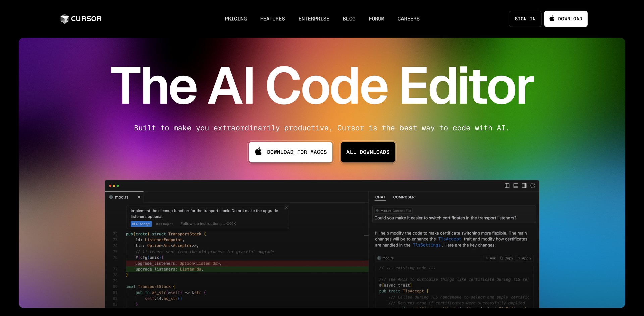Click the mod.rs Current File chip
Viewport: 644px width, 316px height.
(393, 211)
